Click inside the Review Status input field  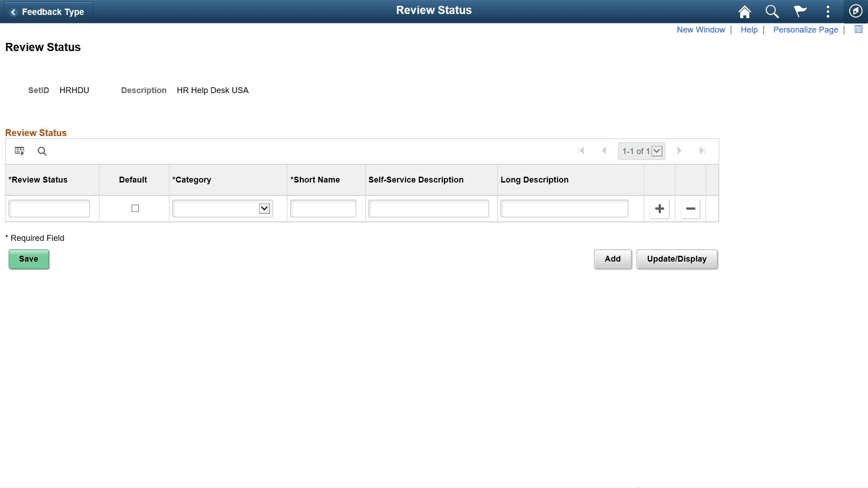[x=49, y=208]
